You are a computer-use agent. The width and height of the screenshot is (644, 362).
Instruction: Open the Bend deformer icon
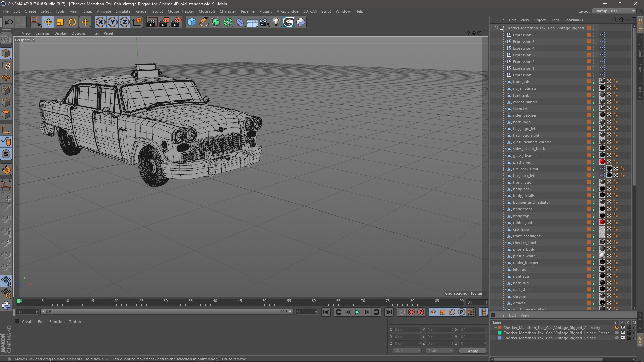click(x=240, y=22)
